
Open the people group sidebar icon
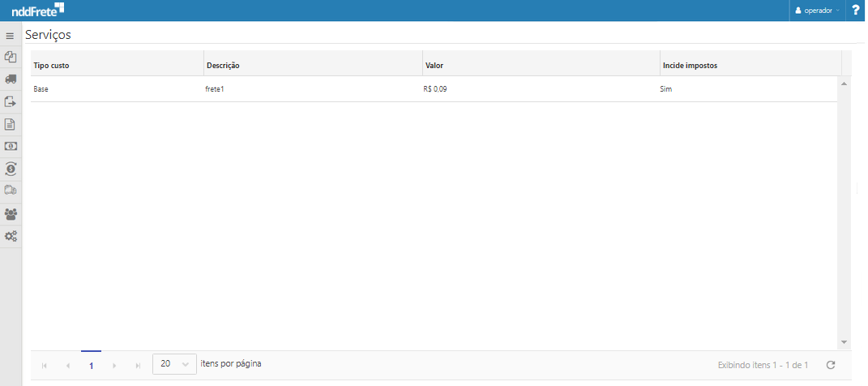11,214
